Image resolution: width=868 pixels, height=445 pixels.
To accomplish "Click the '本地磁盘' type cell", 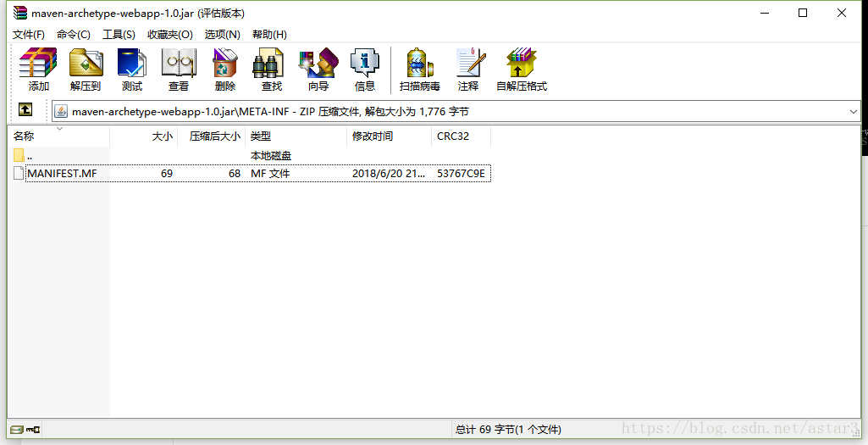I will click(x=271, y=156).
